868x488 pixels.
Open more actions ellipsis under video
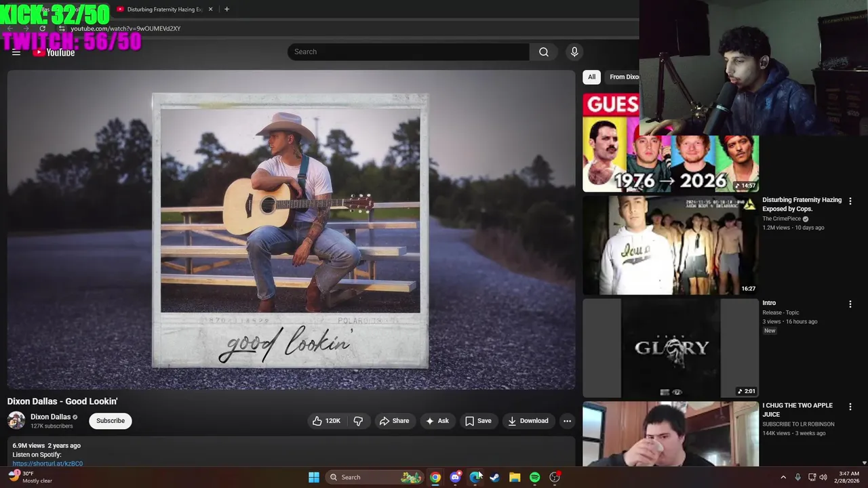point(567,421)
